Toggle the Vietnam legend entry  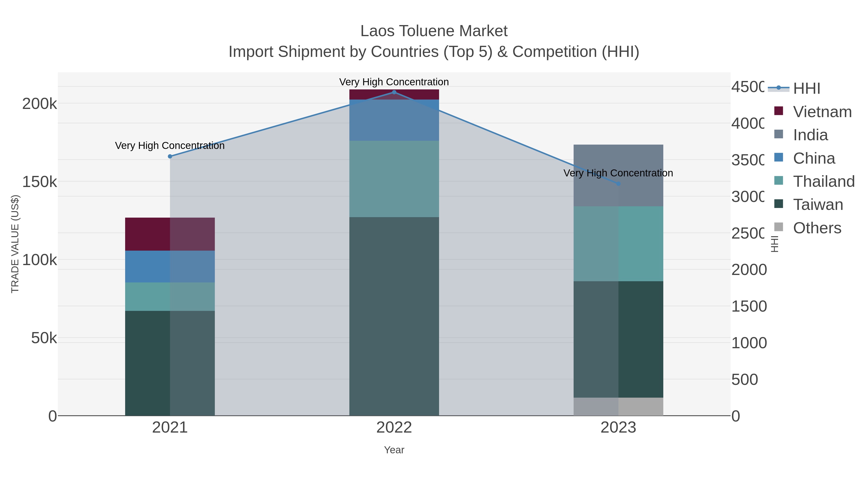point(813,112)
